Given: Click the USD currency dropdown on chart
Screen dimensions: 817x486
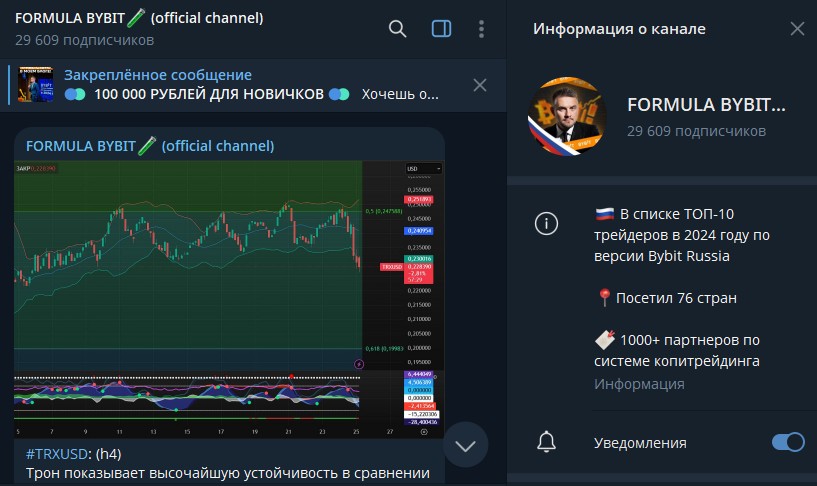Looking at the screenshot, I should (x=424, y=169).
